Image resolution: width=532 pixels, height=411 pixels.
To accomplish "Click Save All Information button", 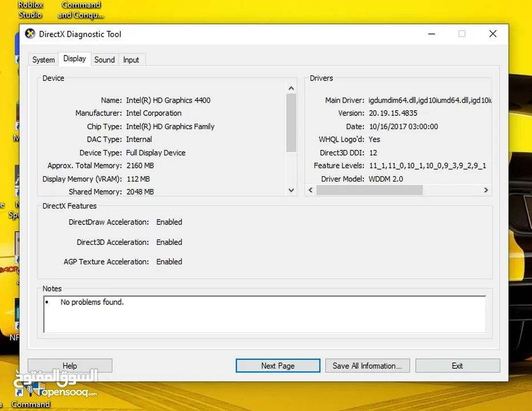I will coord(368,366).
